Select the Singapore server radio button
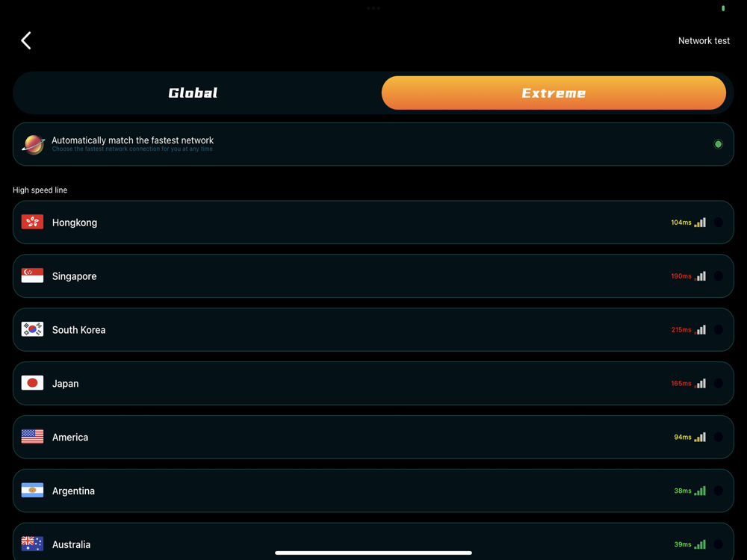 (718, 276)
